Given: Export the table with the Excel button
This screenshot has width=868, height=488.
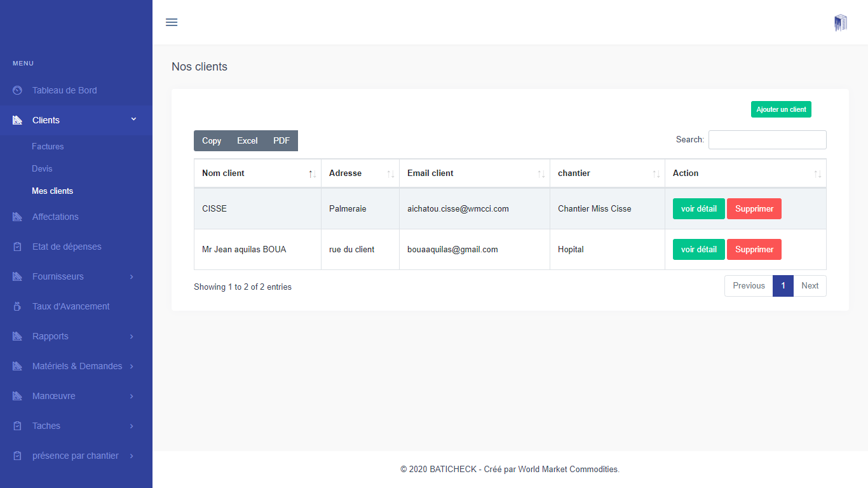Looking at the screenshot, I should [247, 140].
